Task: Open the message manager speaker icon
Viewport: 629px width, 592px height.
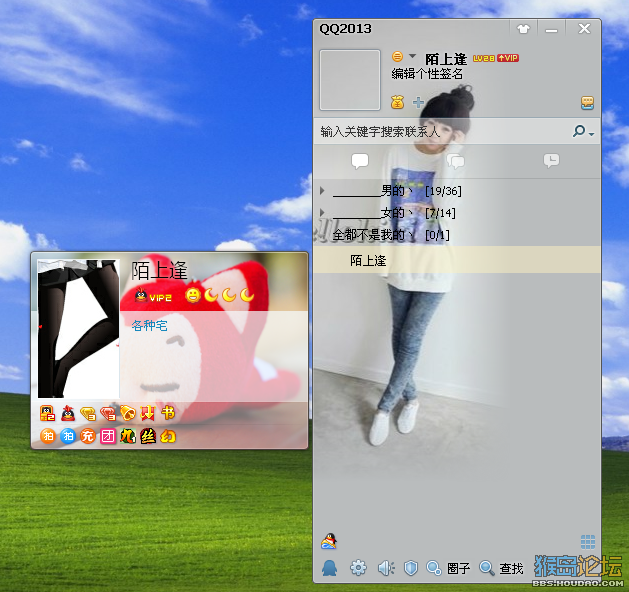Action: click(x=386, y=568)
